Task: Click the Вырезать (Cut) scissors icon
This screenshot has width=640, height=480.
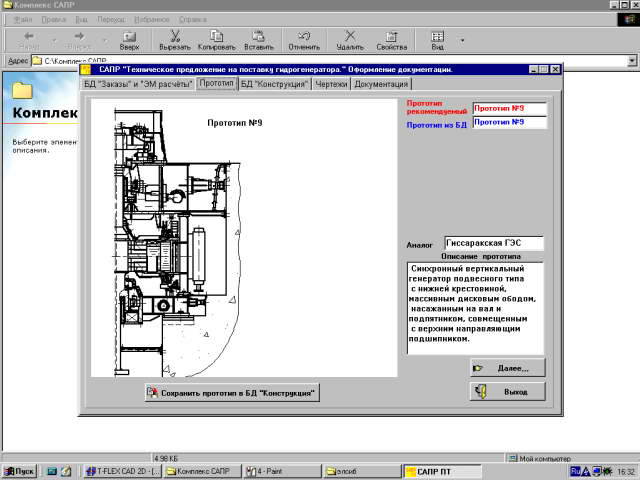Action: click(x=175, y=40)
